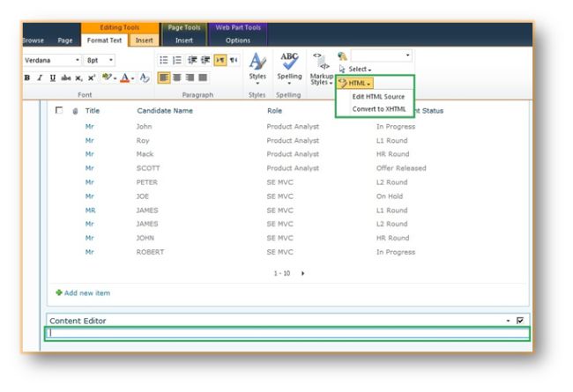
Task: Decrease paragraph indent
Action: pyautogui.click(x=192, y=60)
